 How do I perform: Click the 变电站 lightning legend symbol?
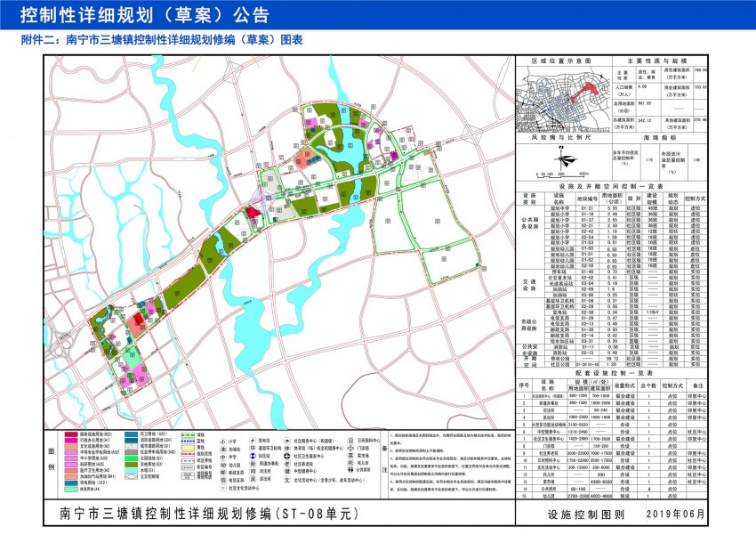(x=253, y=441)
